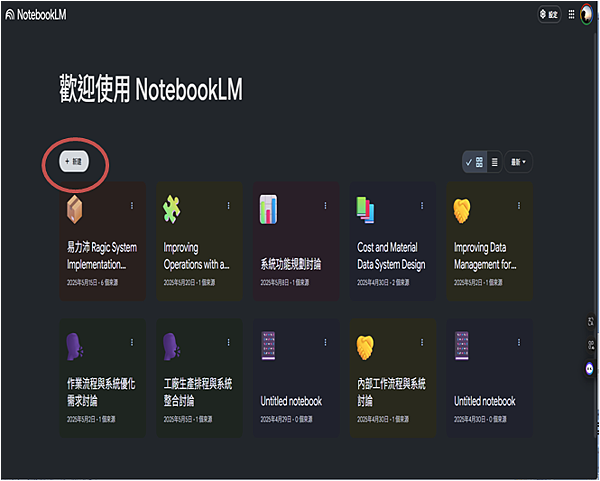Click the handshake icon on Improving Data Management notebook
This screenshot has height=481, width=600.
(x=462, y=210)
